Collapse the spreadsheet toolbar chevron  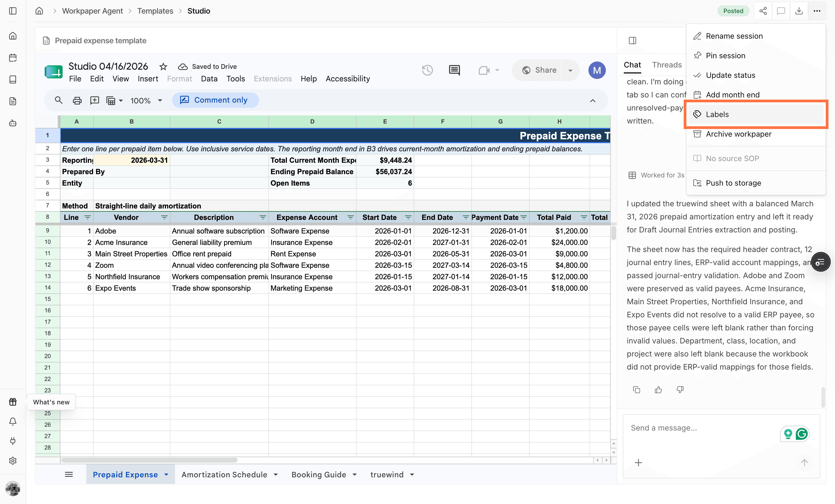point(592,101)
